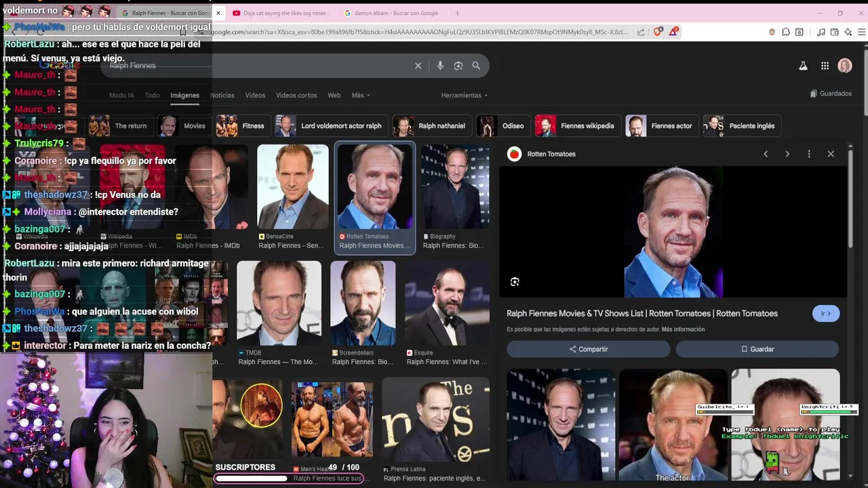
Task: Open the Google apps grid
Action: pyautogui.click(x=825, y=66)
